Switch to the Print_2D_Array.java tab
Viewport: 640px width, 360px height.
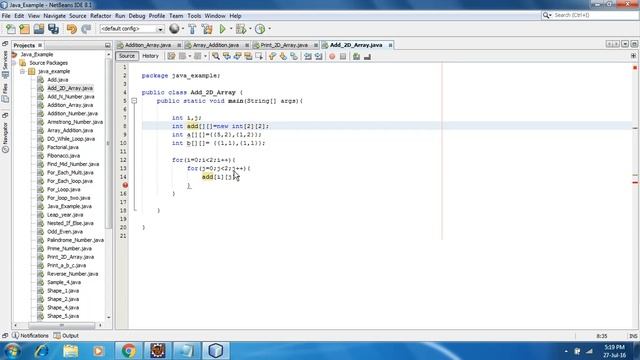point(284,45)
